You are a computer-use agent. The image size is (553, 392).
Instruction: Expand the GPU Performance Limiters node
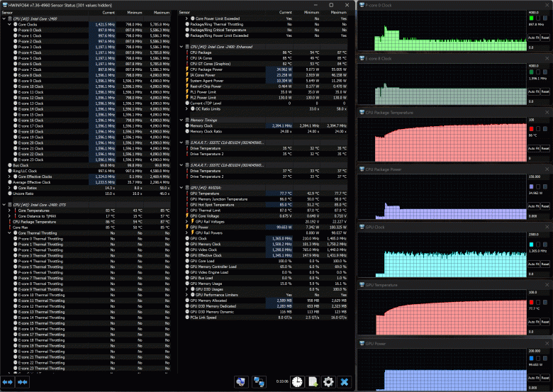(x=187, y=295)
